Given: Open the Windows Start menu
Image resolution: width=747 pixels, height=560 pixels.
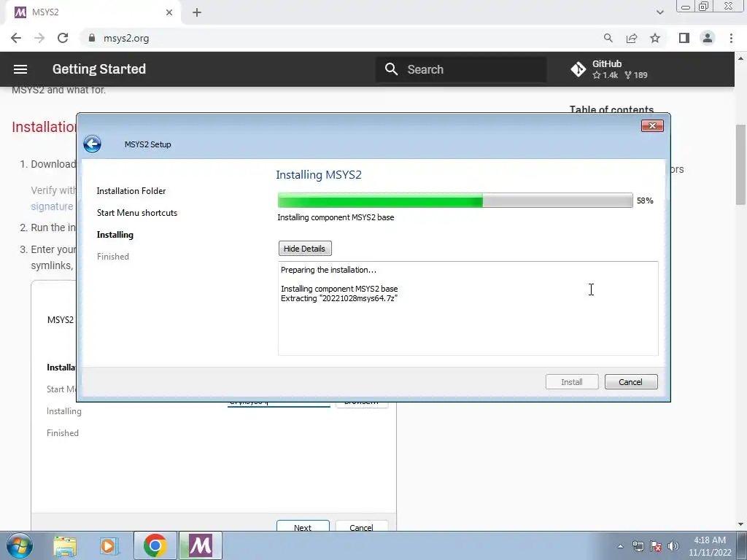Looking at the screenshot, I should (19, 545).
